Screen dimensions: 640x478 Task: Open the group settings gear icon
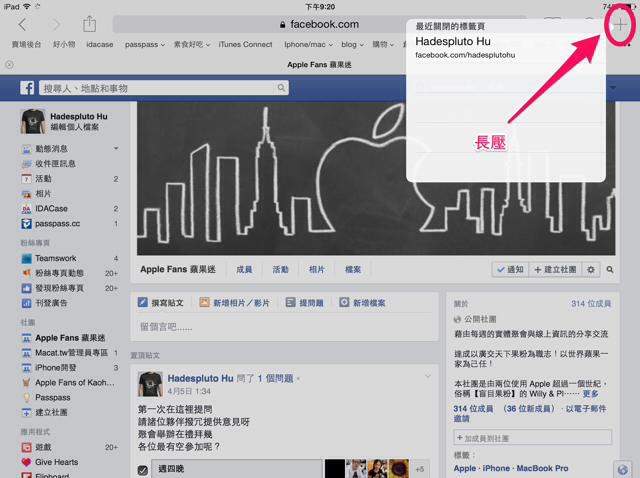pos(591,269)
